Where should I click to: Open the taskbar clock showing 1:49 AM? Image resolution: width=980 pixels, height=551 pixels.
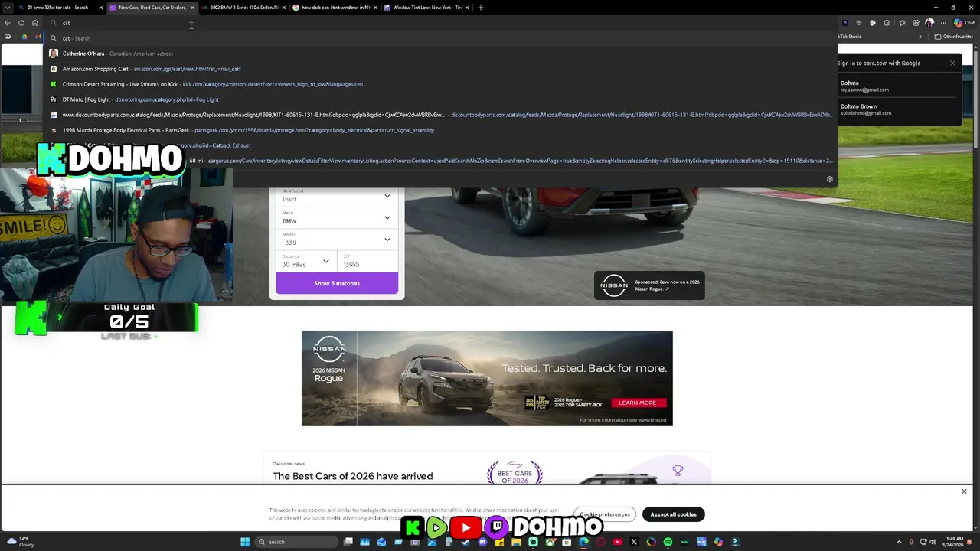[x=955, y=542]
